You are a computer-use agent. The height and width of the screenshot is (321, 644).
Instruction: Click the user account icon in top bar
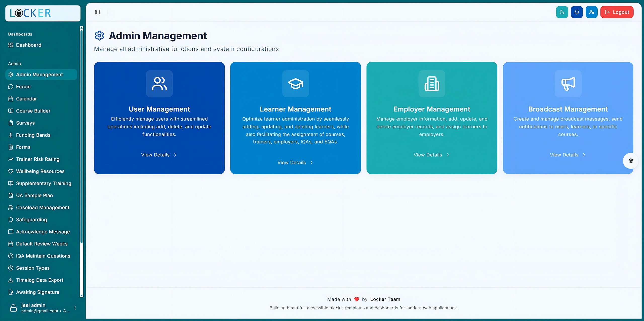[x=592, y=12]
